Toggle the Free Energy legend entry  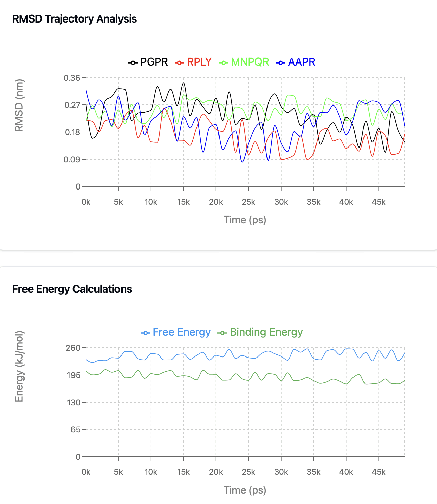[176, 332]
